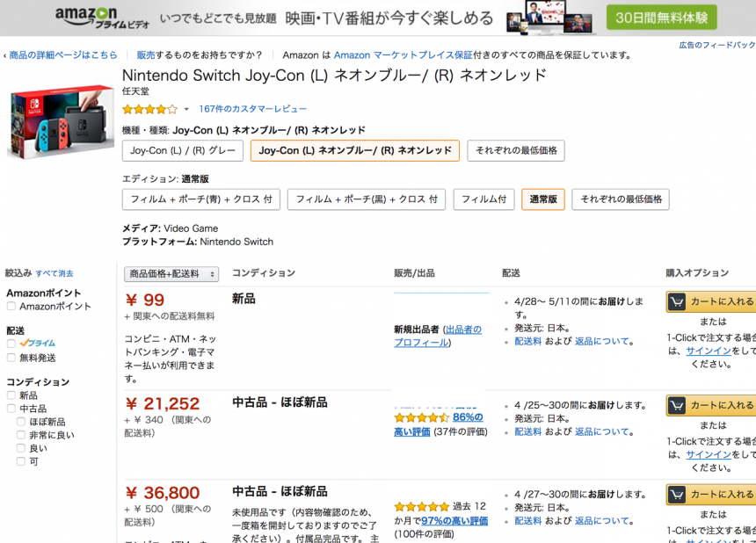
Task: Click the Amazon Prime Video logo
Action: click(x=102, y=18)
